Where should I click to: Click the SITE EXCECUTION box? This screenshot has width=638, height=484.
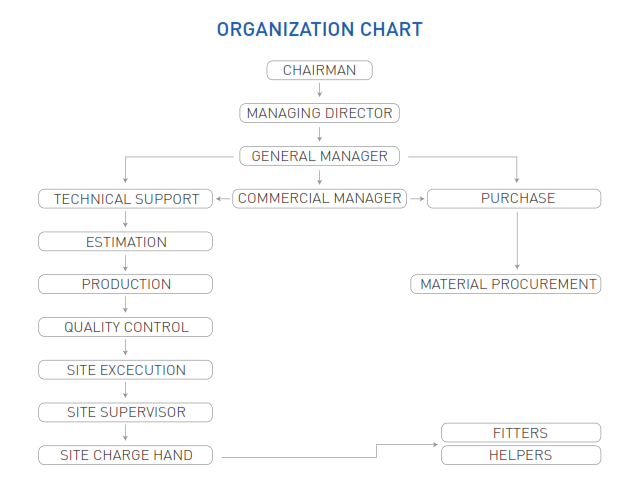pyautogui.click(x=125, y=370)
